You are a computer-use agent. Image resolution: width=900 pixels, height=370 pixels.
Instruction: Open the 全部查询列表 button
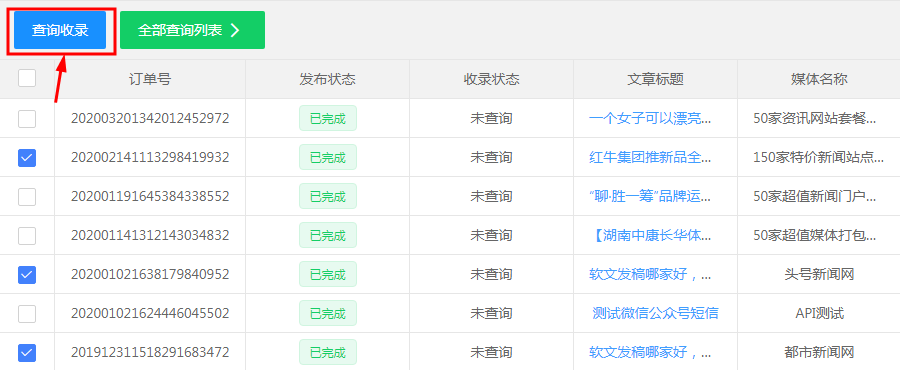192,30
